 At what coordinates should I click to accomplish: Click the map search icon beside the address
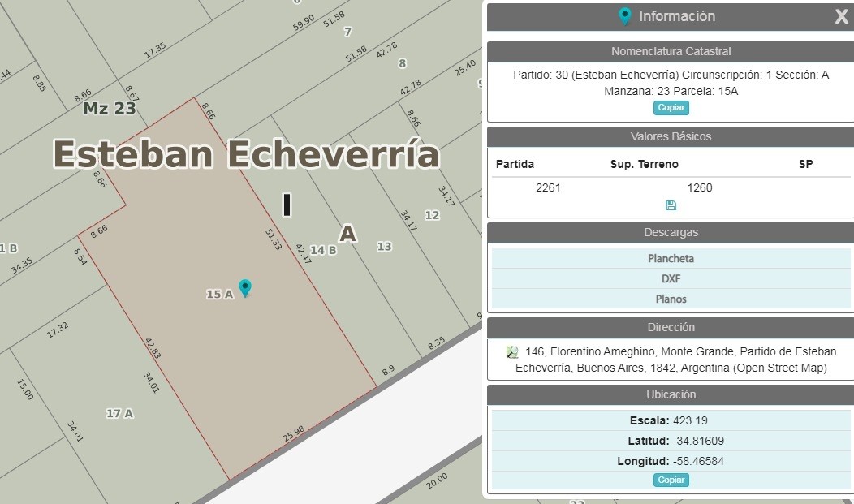click(x=512, y=352)
